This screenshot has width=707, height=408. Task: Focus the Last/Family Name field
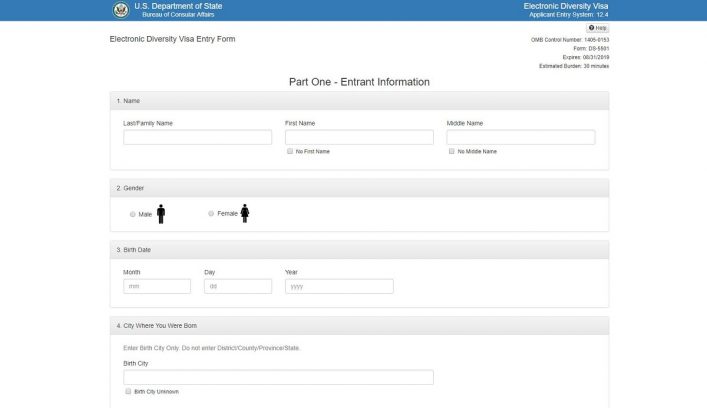tap(197, 137)
